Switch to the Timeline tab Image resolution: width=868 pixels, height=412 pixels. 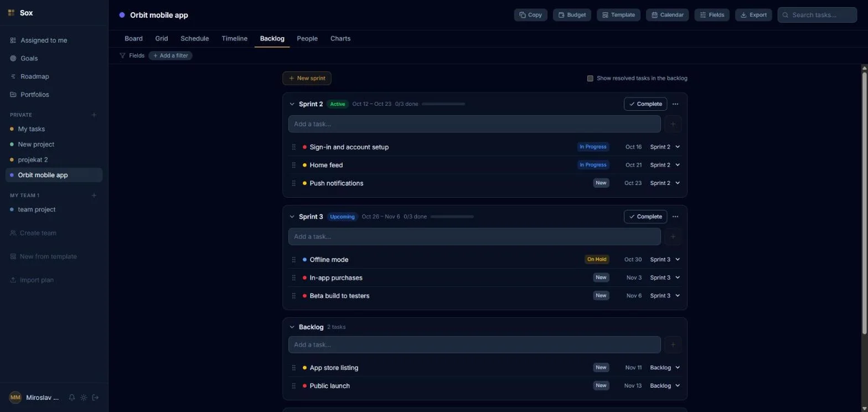(234, 39)
